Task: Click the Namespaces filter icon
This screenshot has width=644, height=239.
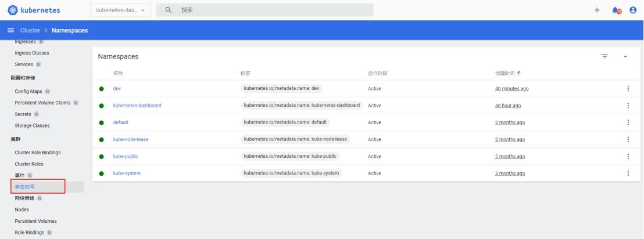Action: (x=604, y=57)
